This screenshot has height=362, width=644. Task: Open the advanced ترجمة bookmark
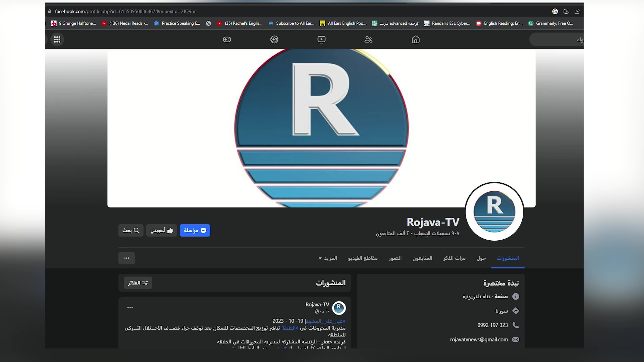(x=395, y=23)
